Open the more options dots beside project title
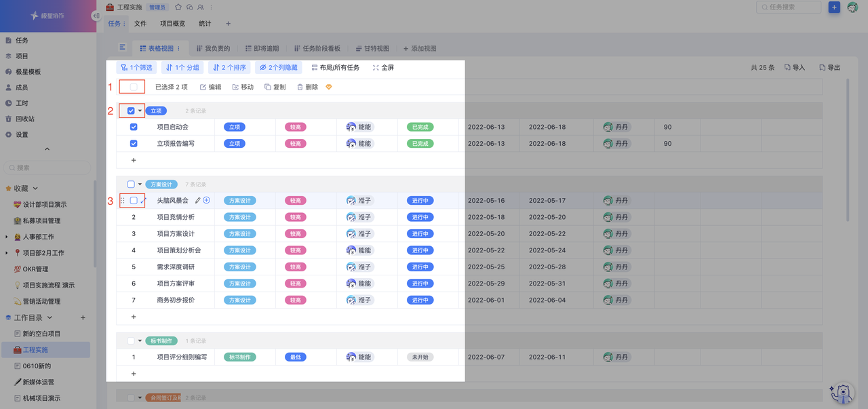 click(x=211, y=7)
